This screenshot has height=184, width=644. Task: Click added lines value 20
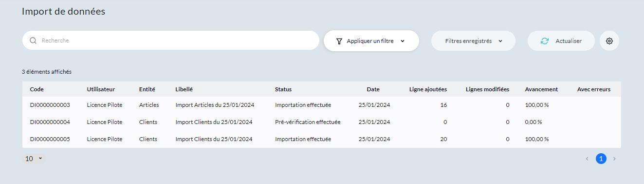coord(443,139)
